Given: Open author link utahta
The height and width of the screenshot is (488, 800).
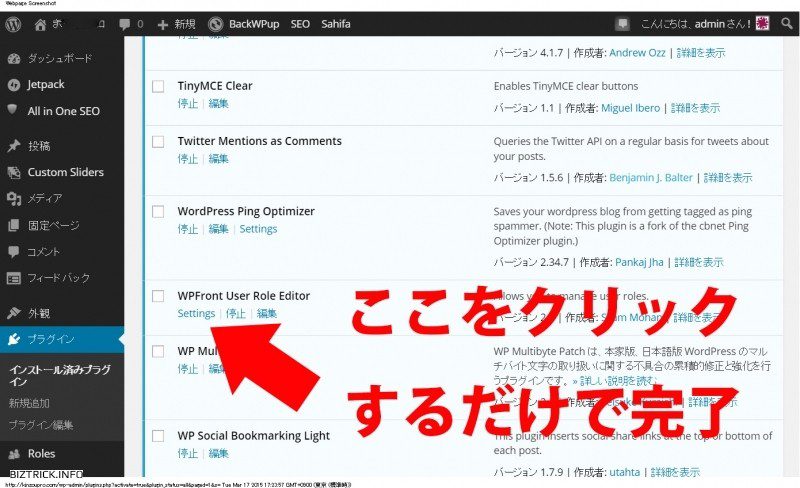Looking at the screenshot, I should point(624,472).
